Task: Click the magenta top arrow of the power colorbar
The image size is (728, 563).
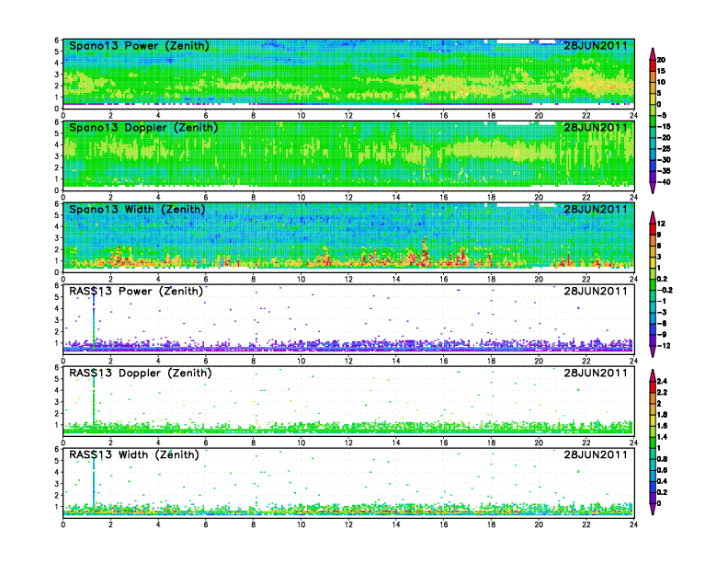Action: (x=653, y=53)
